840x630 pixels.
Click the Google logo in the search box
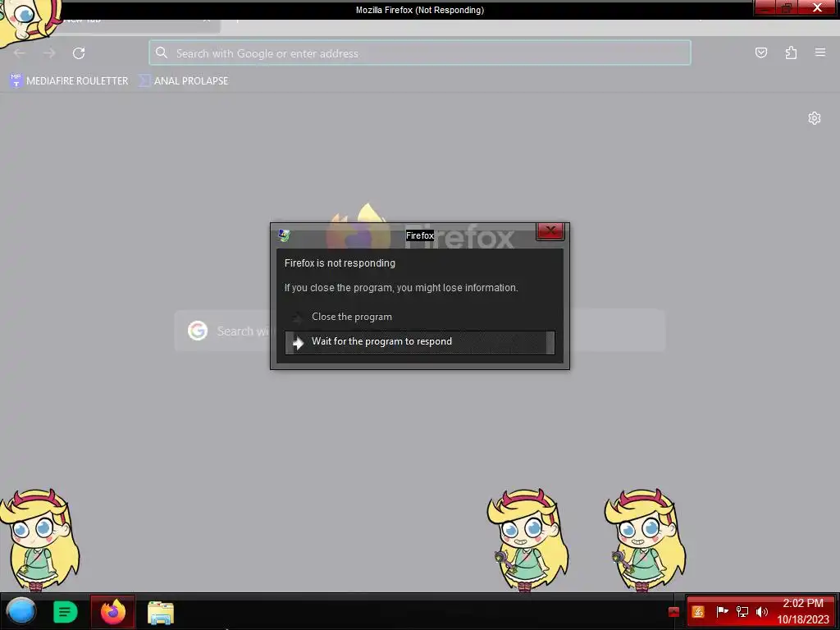(x=198, y=331)
